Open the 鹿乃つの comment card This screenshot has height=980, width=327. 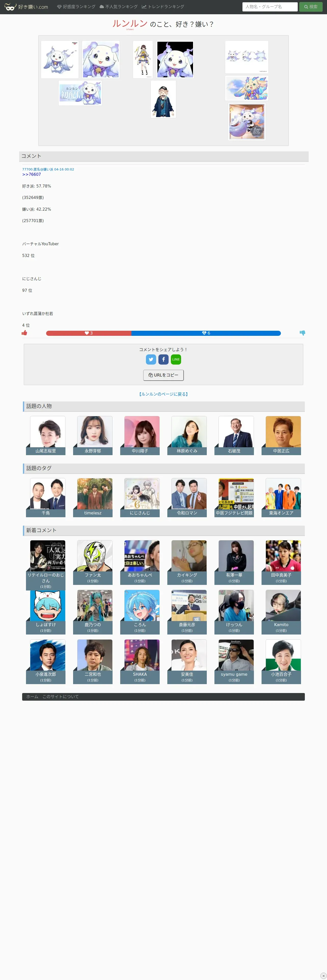click(93, 612)
